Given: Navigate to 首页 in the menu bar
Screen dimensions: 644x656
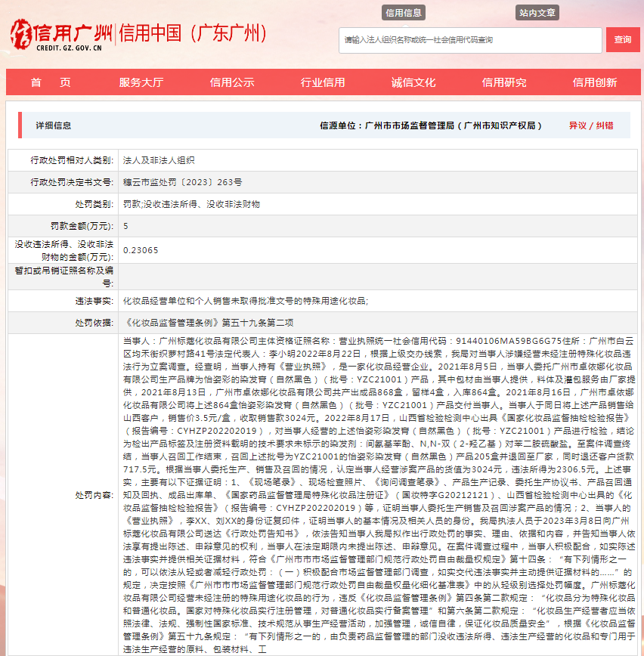Looking at the screenshot, I should [x=50, y=82].
